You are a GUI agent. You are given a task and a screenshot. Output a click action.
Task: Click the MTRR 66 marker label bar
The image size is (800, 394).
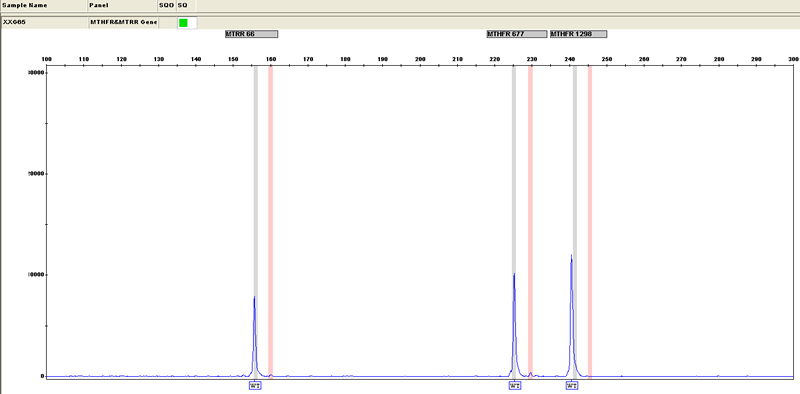pyautogui.click(x=252, y=34)
